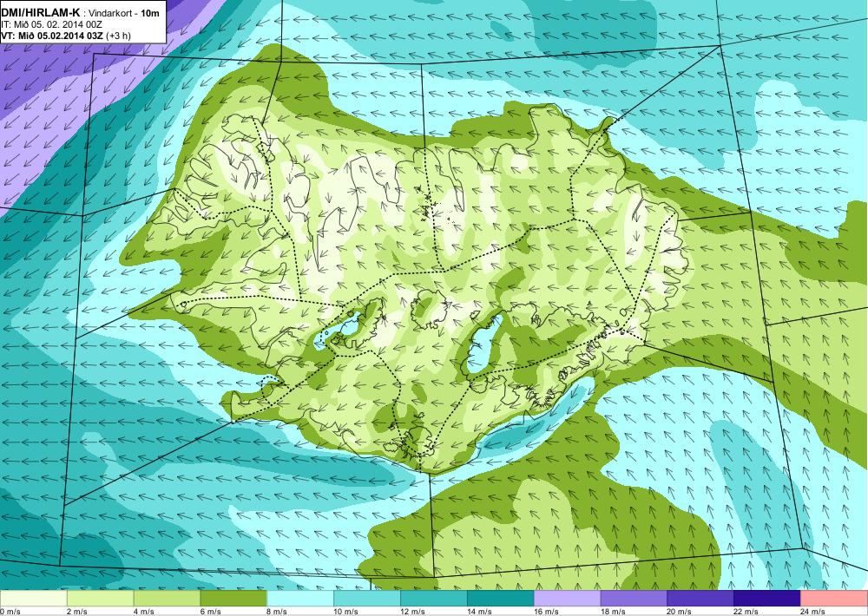Click the "0 m/s" legend label
Screen dimensions: 868x616
[x=10, y=612]
